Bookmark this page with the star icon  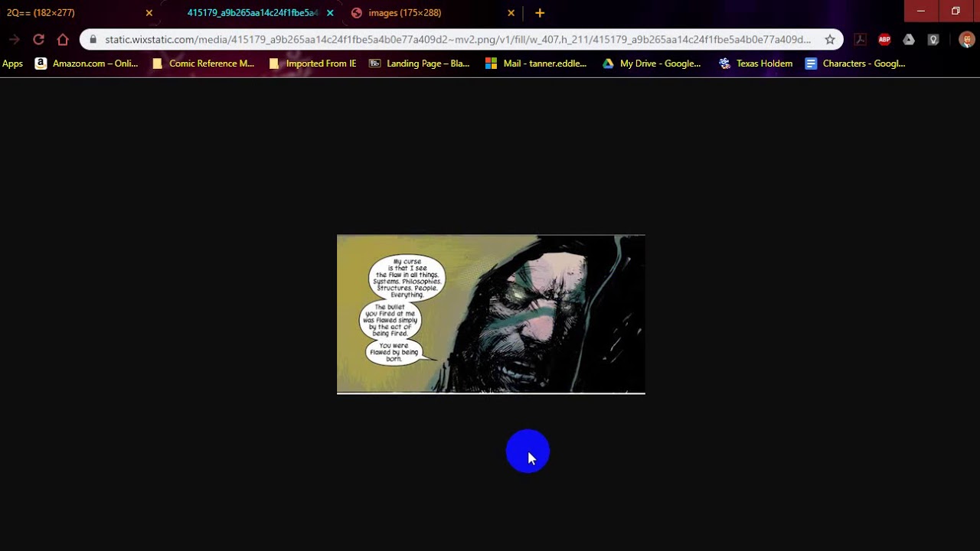pyautogui.click(x=830, y=40)
